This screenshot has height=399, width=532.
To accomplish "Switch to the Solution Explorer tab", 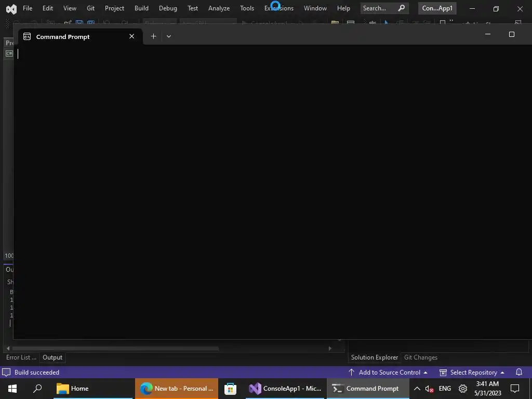I will [374, 357].
